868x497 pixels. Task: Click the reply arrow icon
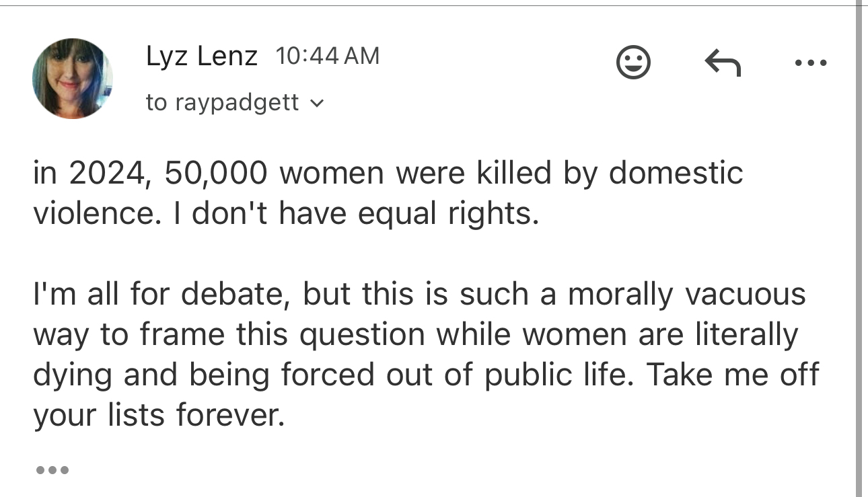(722, 63)
